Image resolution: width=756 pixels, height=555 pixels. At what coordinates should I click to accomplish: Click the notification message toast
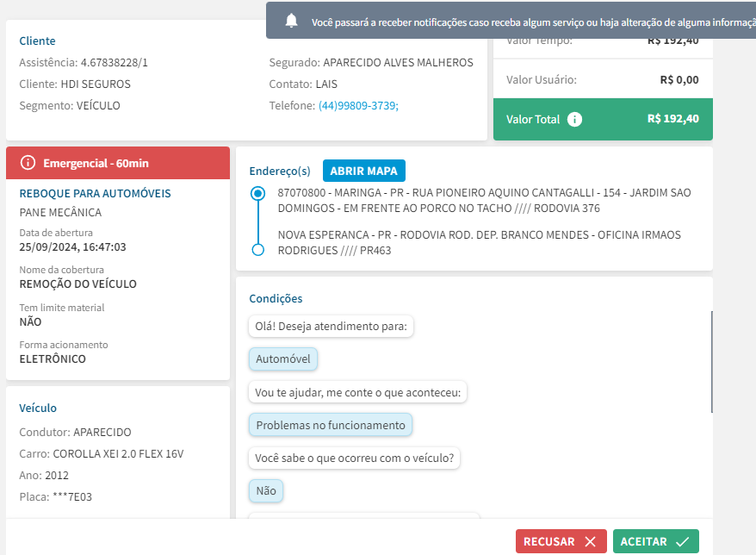click(x=511, y=21)
